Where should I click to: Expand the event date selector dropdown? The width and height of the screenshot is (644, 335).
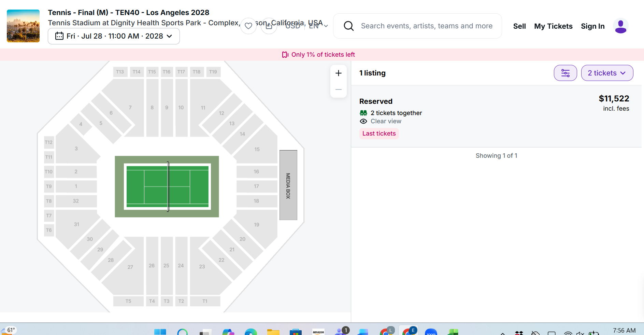coord(114,36)
